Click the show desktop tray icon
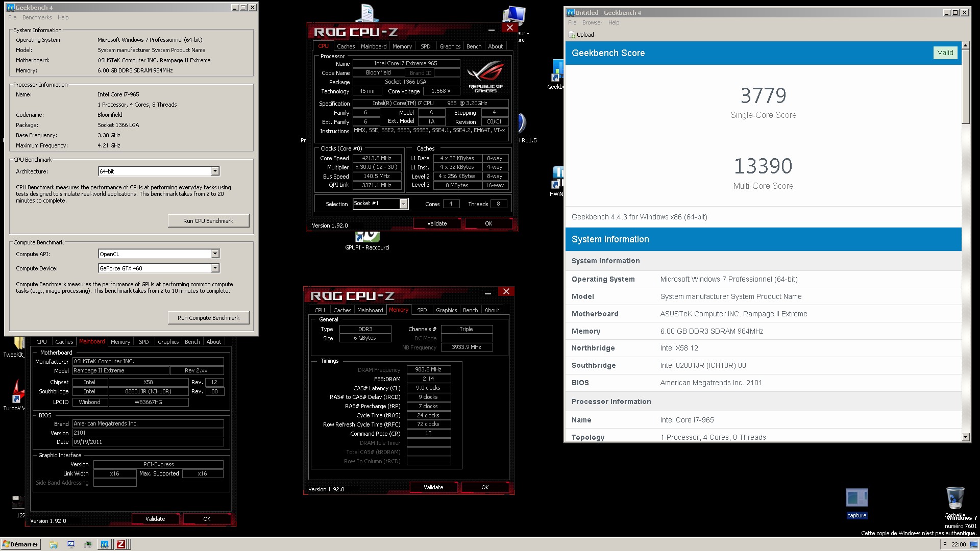 (x=975, y=544)
